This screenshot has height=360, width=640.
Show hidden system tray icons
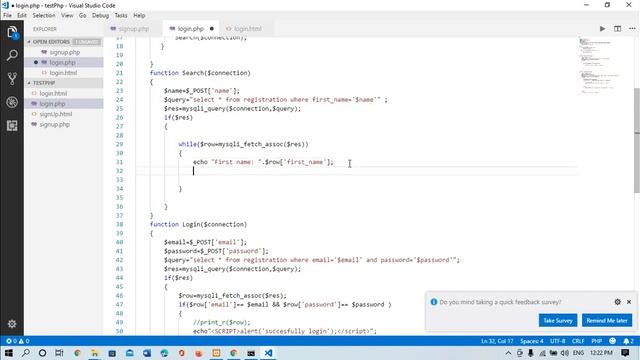(x=508, y=353)
